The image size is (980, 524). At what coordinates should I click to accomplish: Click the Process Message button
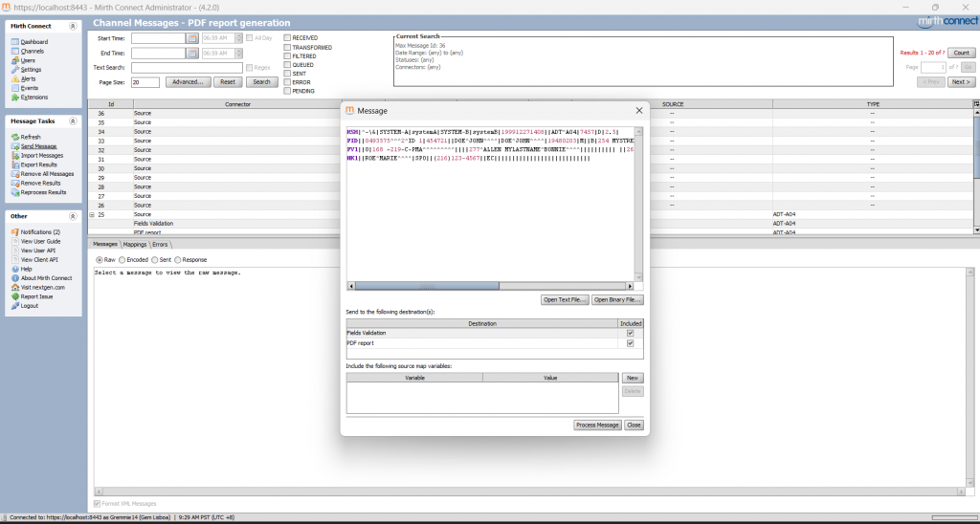(x=597, y=425)
